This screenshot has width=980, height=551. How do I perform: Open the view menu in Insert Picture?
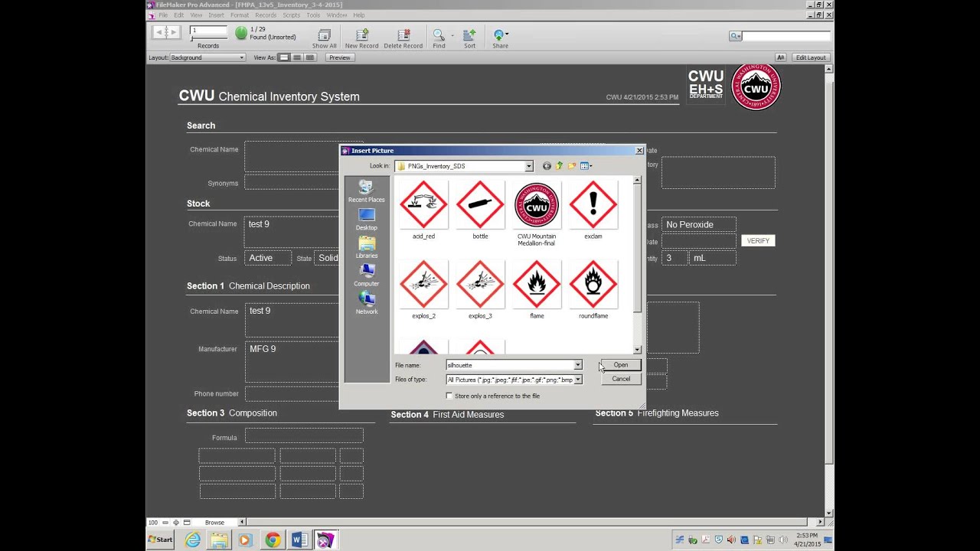(x=586, y=166)
